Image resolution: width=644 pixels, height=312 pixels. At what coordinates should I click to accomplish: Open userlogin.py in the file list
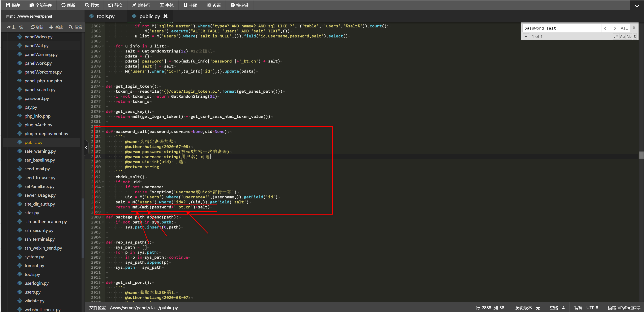36,283
